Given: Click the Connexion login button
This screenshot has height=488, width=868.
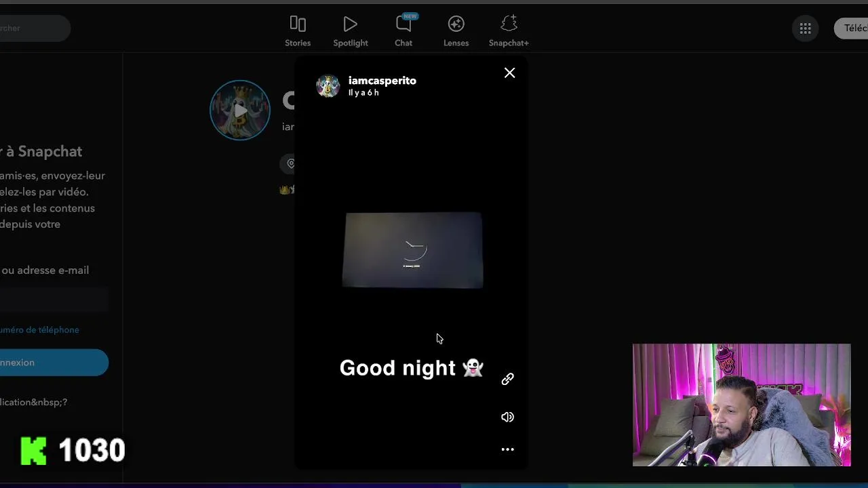Looking at the screenshot, I should [x=54, y=363].
